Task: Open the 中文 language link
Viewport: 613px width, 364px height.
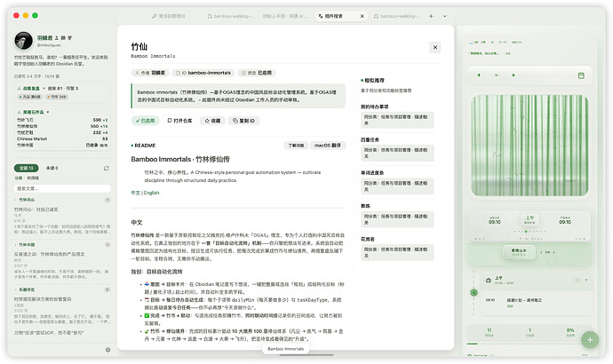Action: coord(135,193)
